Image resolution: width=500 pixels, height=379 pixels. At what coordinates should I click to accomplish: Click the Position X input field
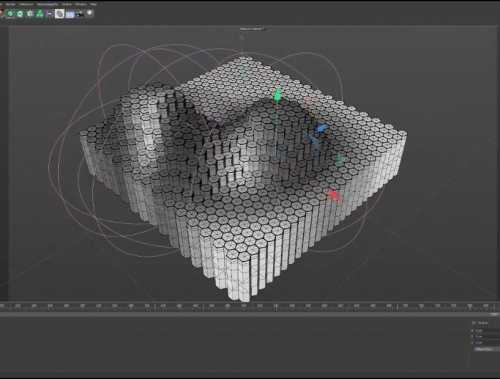tap(488, 330)
